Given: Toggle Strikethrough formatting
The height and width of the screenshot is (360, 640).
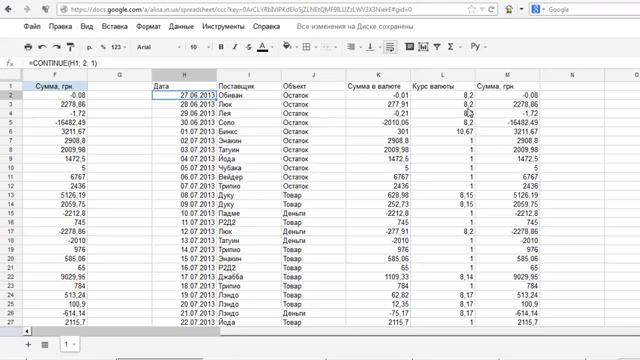Looking at the screenshot, I should point(249,47).
